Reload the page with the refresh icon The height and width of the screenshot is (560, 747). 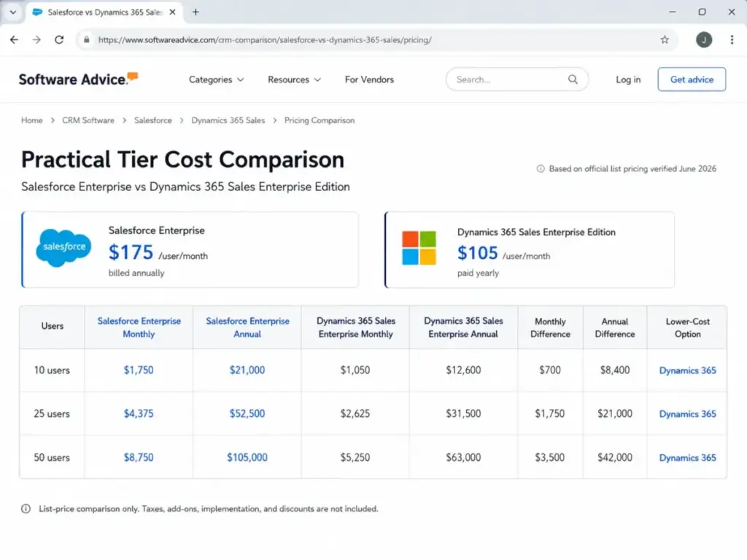pos(59,39)
